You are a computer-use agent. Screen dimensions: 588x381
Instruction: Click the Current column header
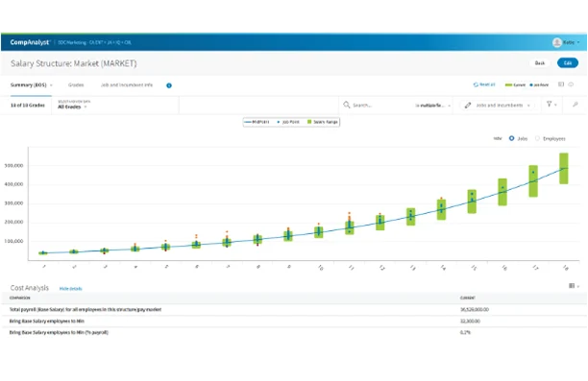pyautogui.click(x=468, y=298)
